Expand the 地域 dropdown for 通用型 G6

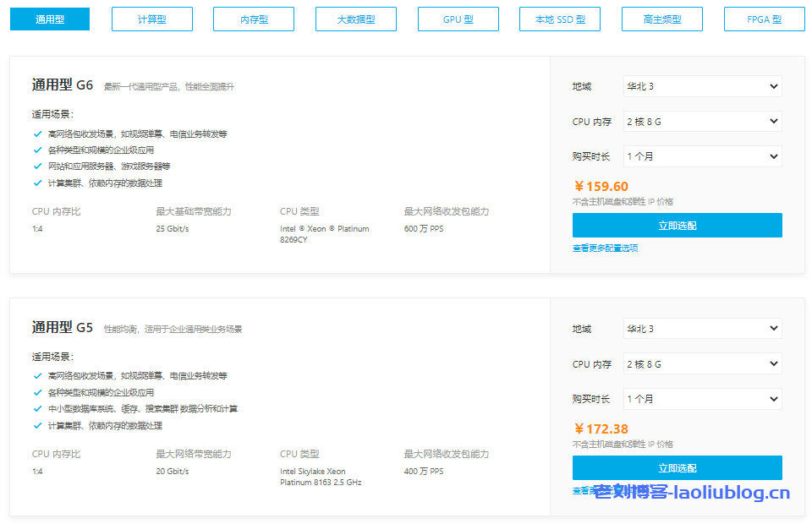(x=702, y=86)
